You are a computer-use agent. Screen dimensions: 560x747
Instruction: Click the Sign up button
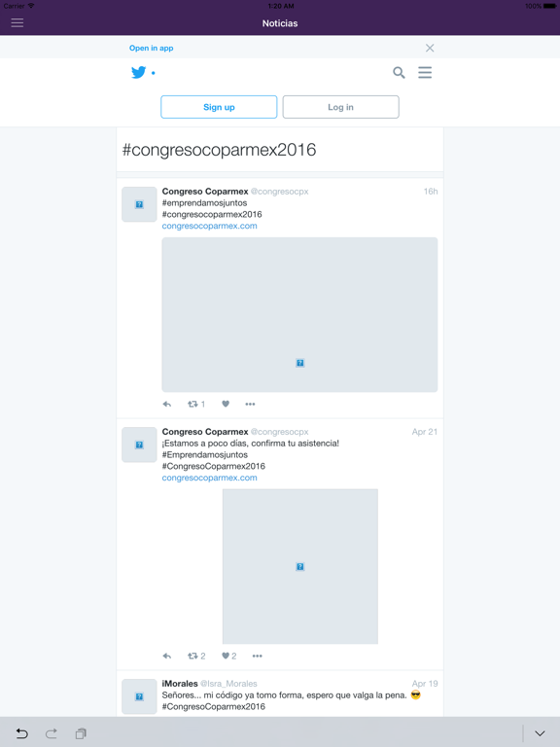point(219,107)
